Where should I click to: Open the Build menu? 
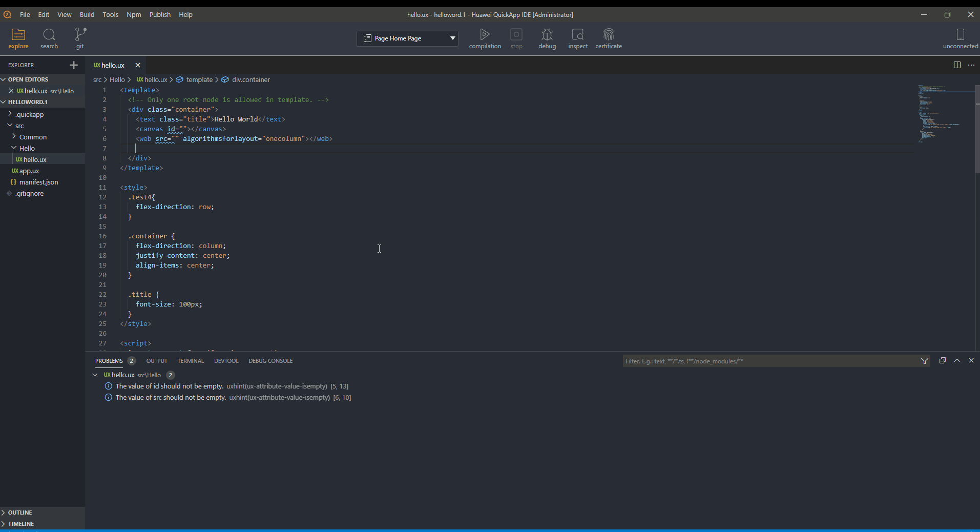point(87,14)
